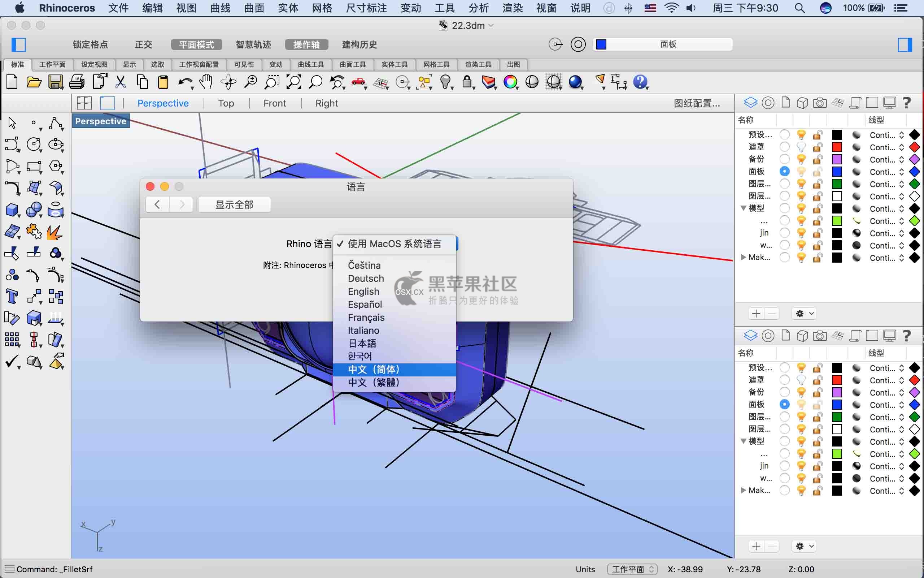The height and width of the screenshot is (578, 924).
Task: Toggle the 备份 layer lock in upper panel
Action: point(818,159)
